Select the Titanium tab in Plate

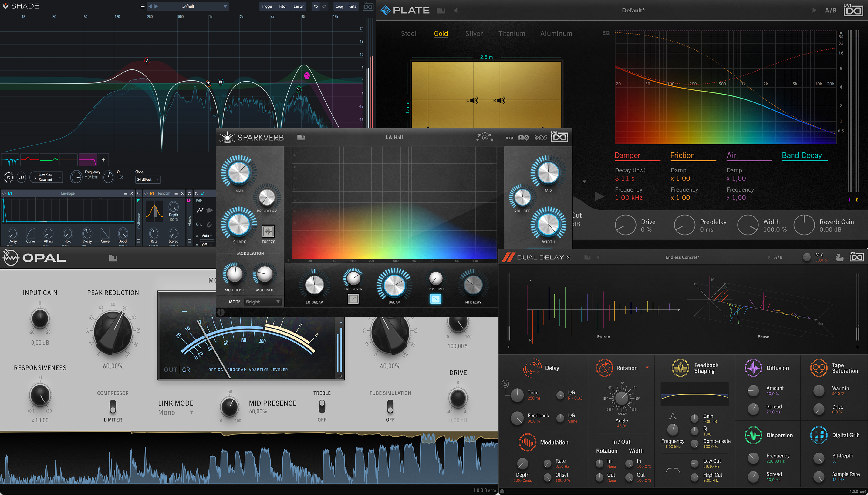coord(512,34)
